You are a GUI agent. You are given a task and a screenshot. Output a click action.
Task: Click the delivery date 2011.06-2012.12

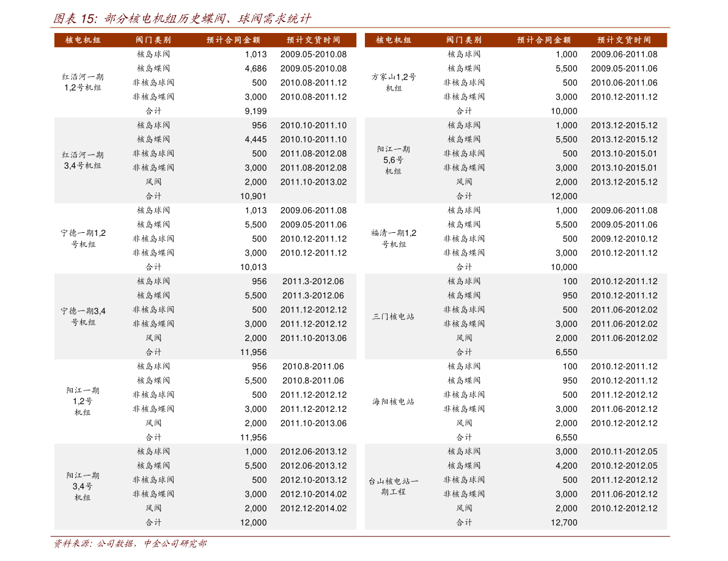click(x=624, y=494)
